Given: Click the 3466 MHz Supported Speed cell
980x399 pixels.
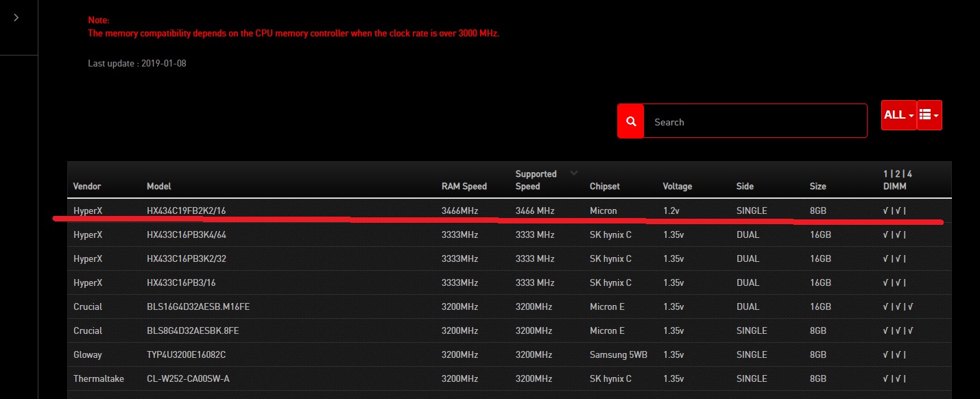Looking at the screenshot, I should 535,210.
